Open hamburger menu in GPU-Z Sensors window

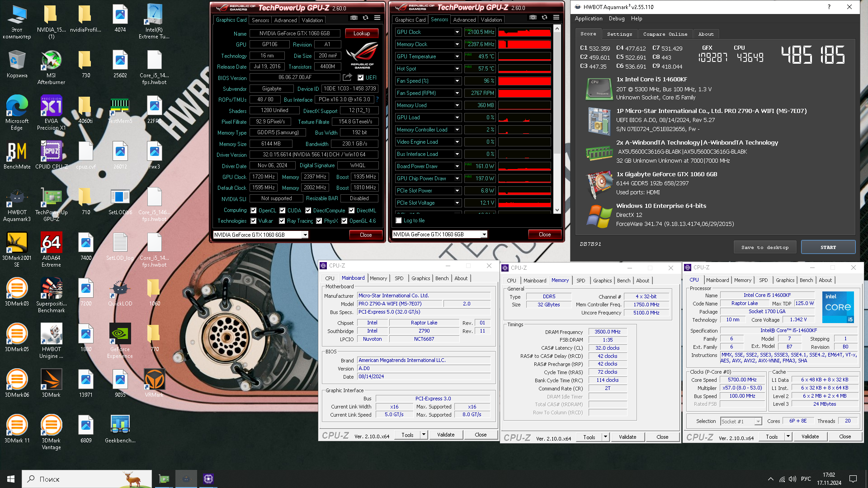pos(556,18)
